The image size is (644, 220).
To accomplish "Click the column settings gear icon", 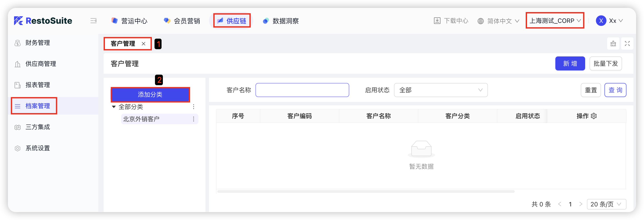I will coord(594,116).
